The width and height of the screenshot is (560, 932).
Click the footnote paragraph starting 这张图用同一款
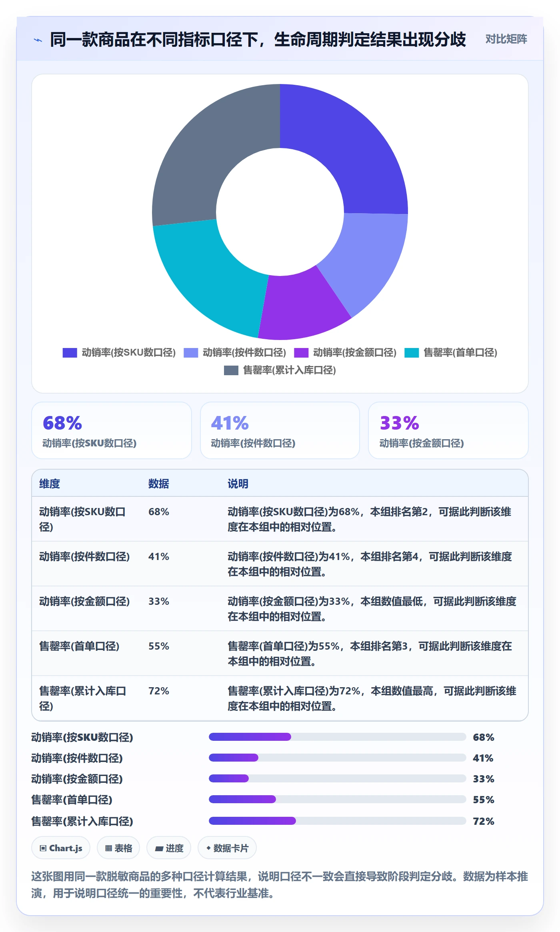[280, 885]
